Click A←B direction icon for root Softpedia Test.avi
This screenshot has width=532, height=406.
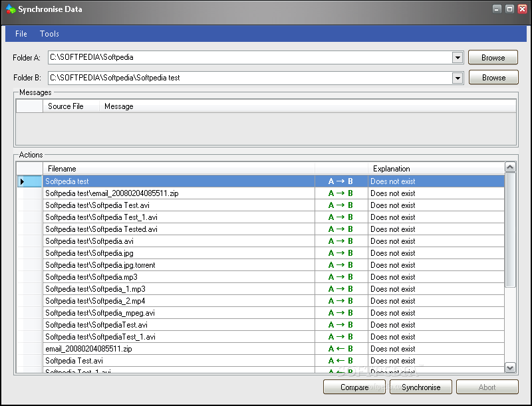tap(340, 361)
